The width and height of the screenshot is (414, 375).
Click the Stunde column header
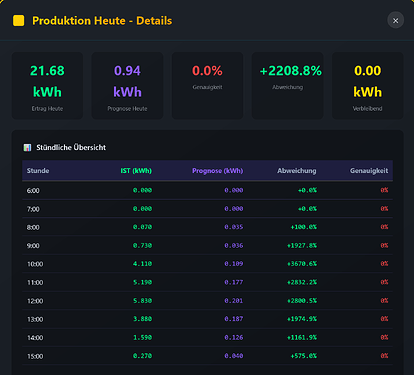tap(38, 171)
